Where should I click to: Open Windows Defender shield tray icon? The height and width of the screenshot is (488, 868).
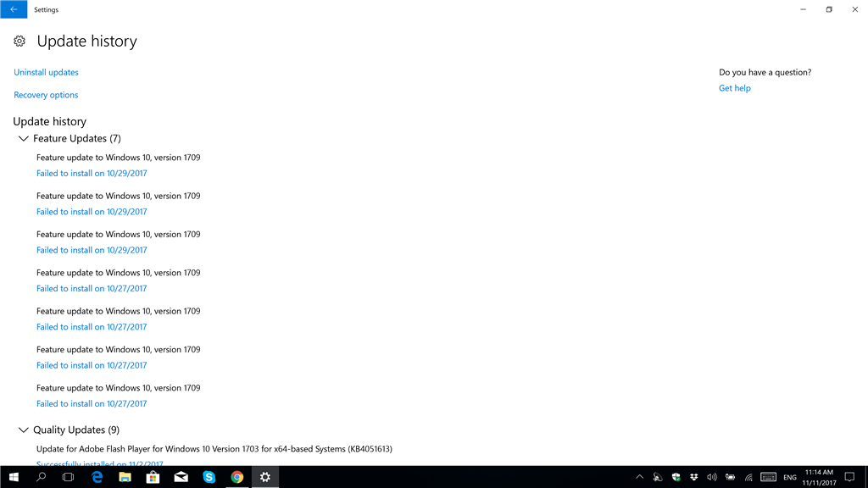676,477
